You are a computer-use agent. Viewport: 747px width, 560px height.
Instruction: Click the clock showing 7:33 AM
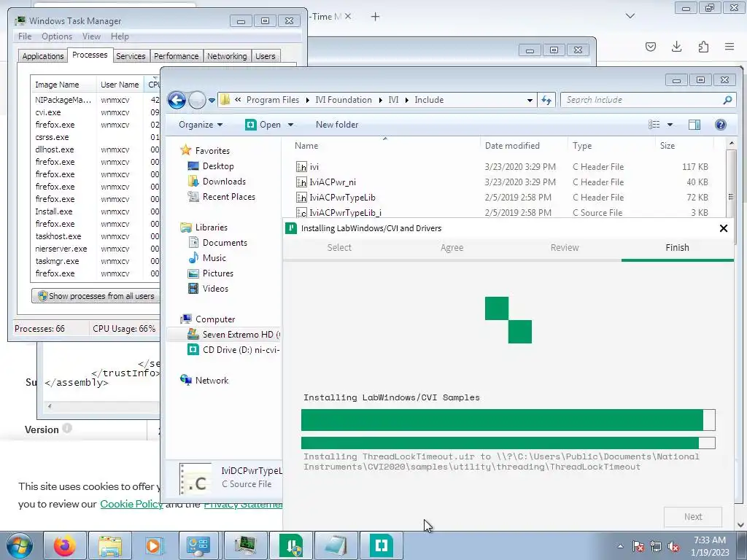point(709,540)
